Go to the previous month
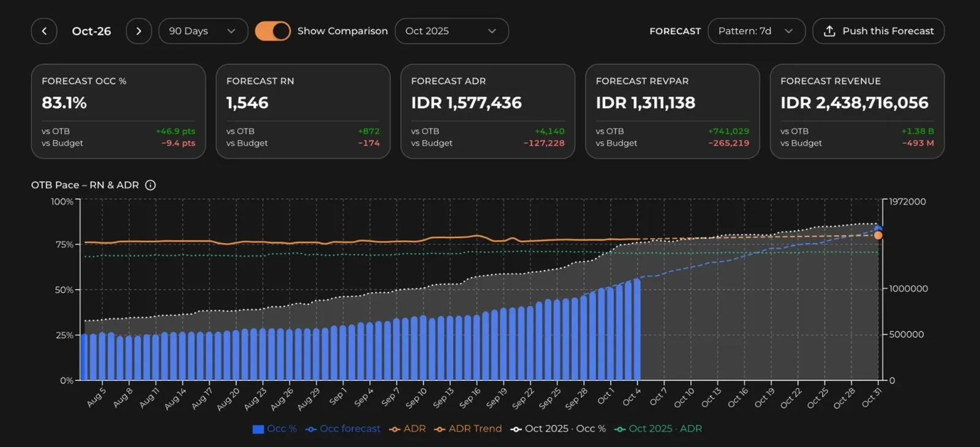The height and width of the screenshot is (447, 980). 44,31
